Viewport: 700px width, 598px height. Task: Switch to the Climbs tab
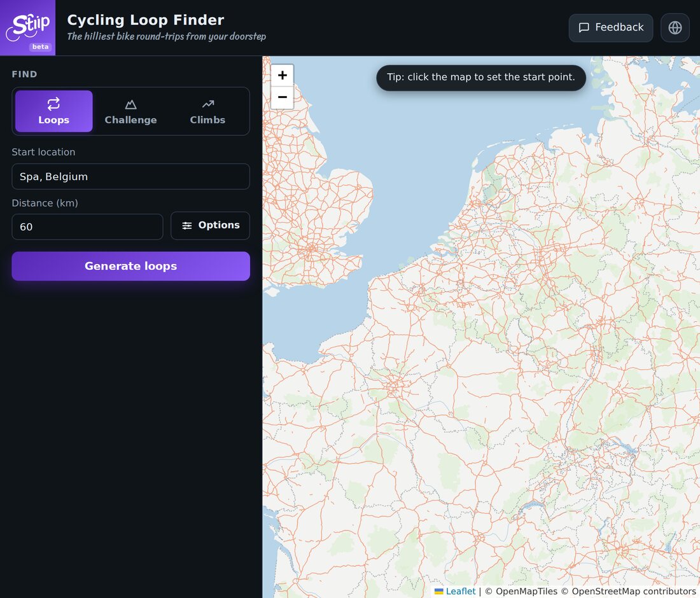207,111
